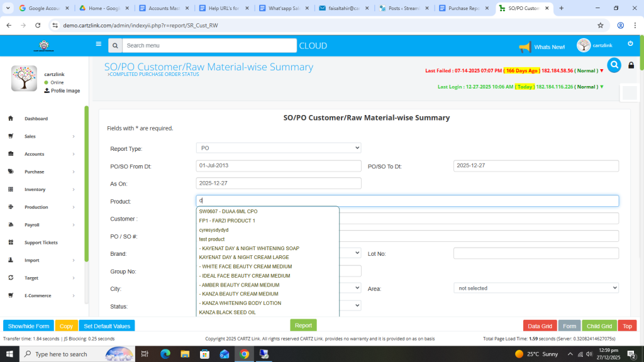
Task: Click the Support Tickets sidebar item
Action: (40, 243)
